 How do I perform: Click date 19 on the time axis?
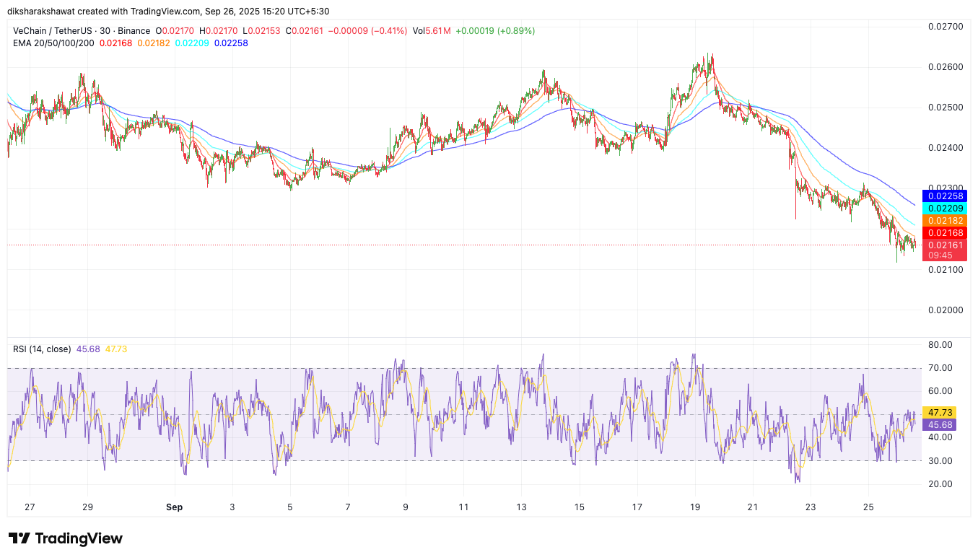(x=695, y=507)
